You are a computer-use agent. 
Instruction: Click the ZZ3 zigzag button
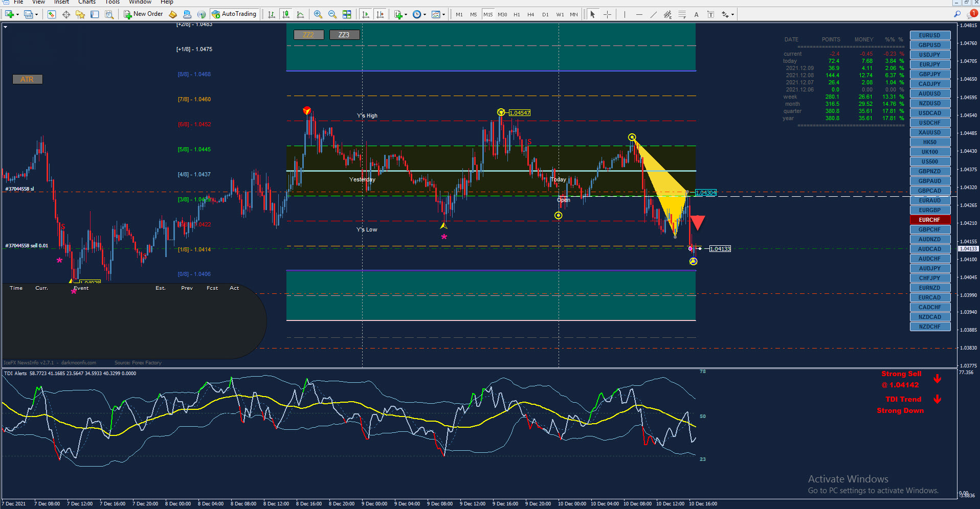[344, 35]
